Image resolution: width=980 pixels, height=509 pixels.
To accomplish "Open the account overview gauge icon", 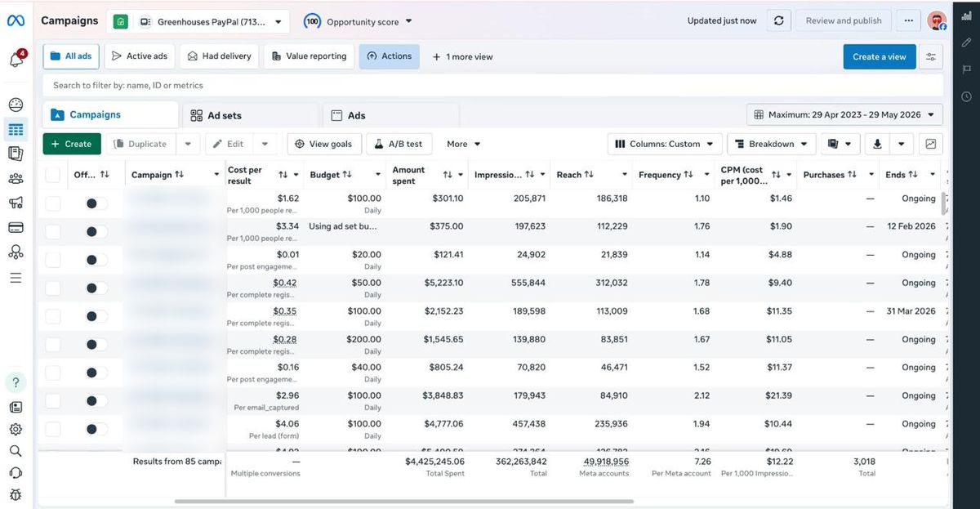I will 16,105.
